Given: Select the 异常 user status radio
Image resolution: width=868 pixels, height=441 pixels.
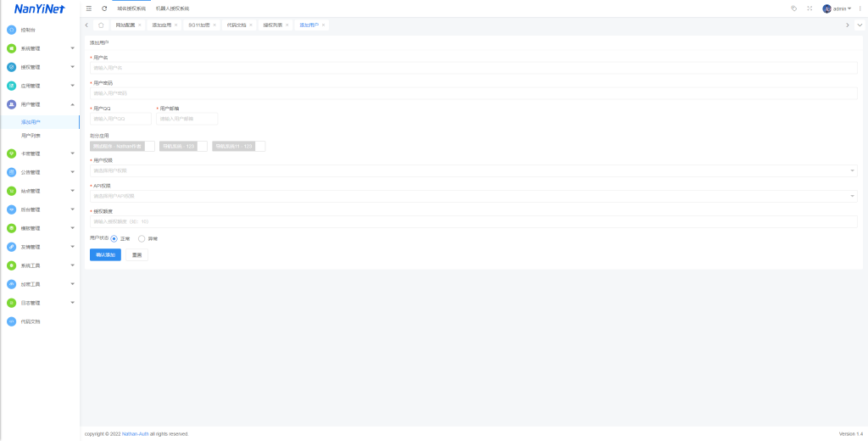Looking at the screenshot, I should (x=142, y=238).
